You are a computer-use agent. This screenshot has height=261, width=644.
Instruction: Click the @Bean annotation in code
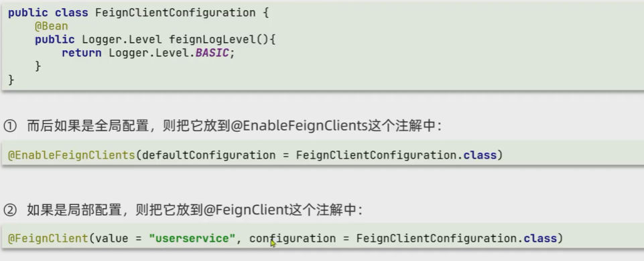(x=52, y=26)
